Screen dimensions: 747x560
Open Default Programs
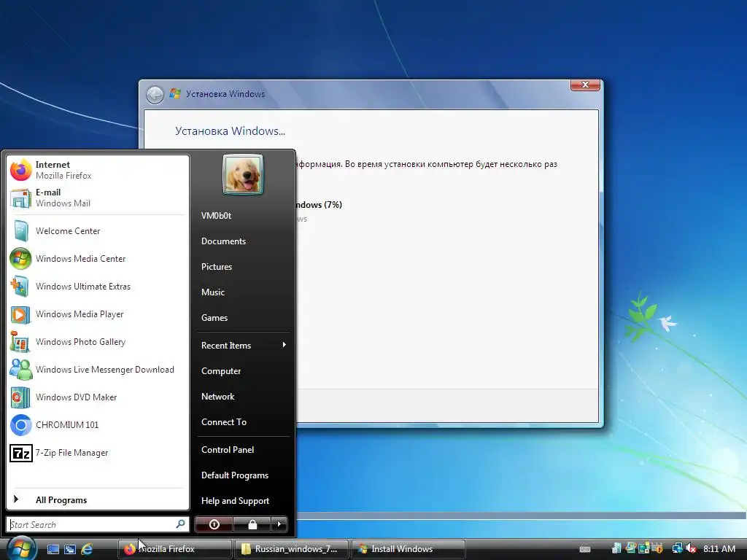tap(243, 475)
